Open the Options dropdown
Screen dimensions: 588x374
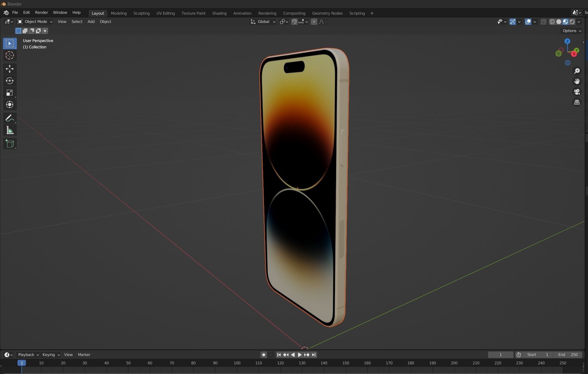tap(572, 31)
